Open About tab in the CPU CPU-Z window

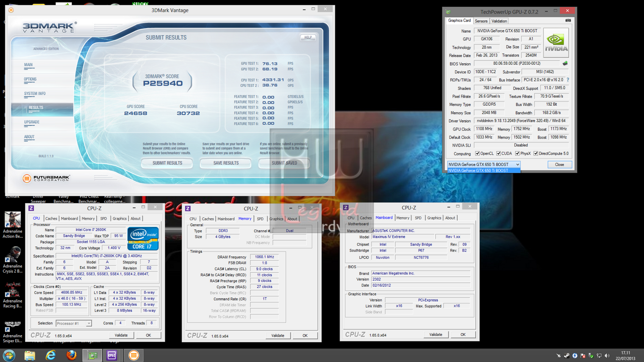pyautogui.click(x=135, y=218)
